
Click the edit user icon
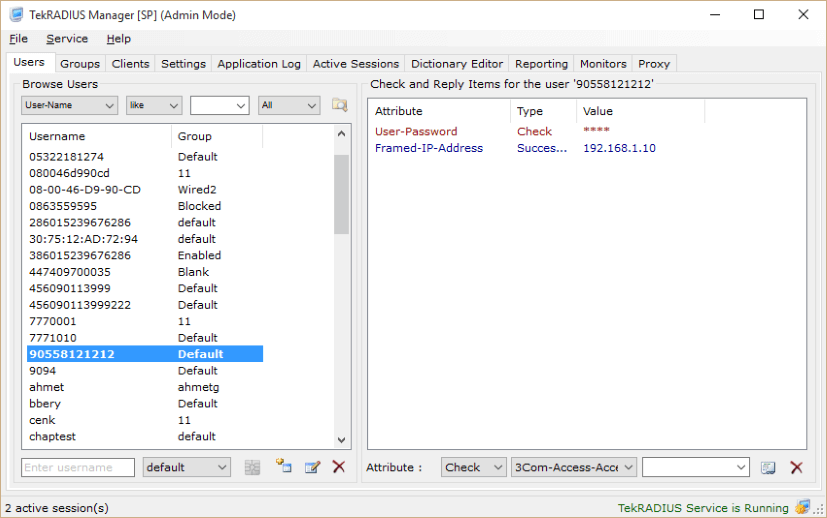(312, 467)
